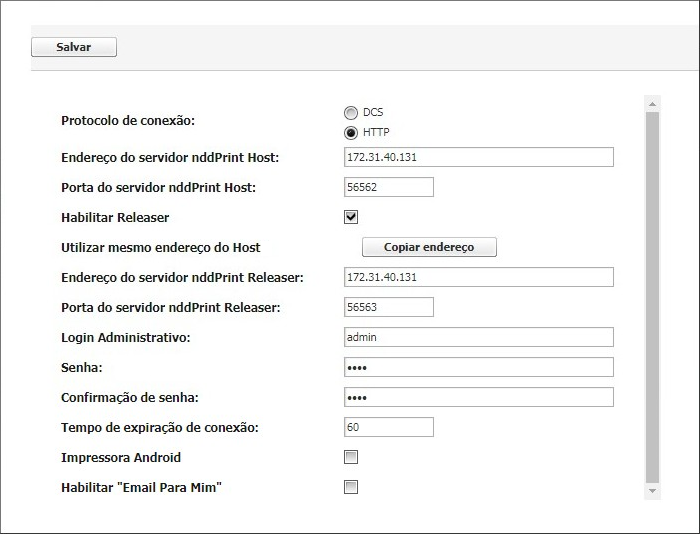This screenshot has height=534, width=700.
Task: Select the HTTP protocol radio button
Action: pos(351,132)
